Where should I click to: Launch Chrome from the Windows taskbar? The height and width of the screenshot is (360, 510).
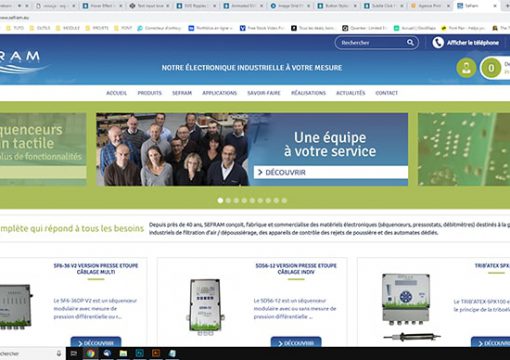point(90,353)
